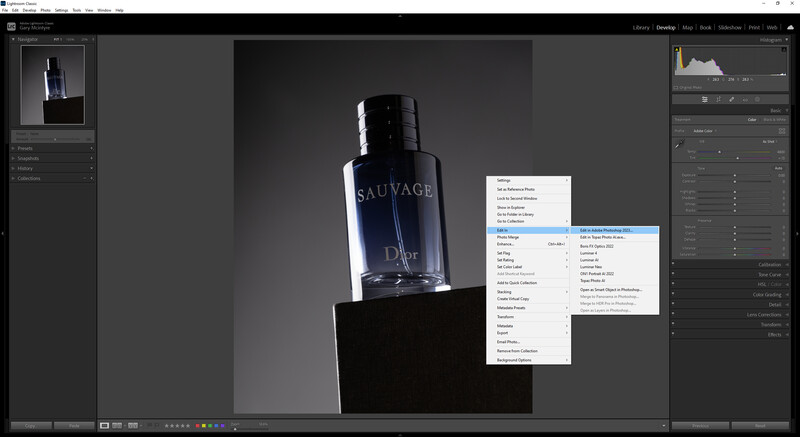Add a new snapshot with plus icon

91,158
